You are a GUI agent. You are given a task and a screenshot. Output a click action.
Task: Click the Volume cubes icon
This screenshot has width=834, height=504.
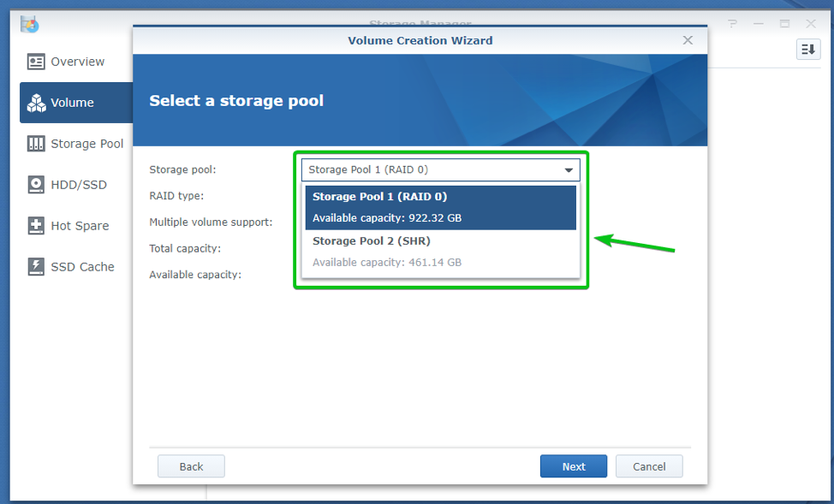coord(36,103)
